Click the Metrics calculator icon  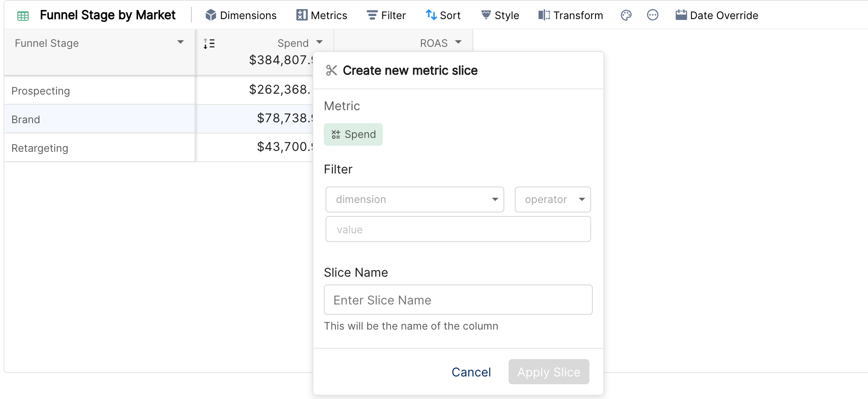pos(302,15)
